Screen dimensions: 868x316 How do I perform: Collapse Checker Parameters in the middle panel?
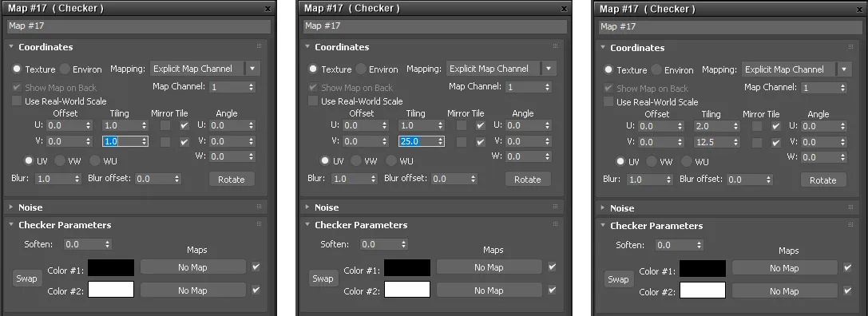pyautogui.click(x=307, y=225)
